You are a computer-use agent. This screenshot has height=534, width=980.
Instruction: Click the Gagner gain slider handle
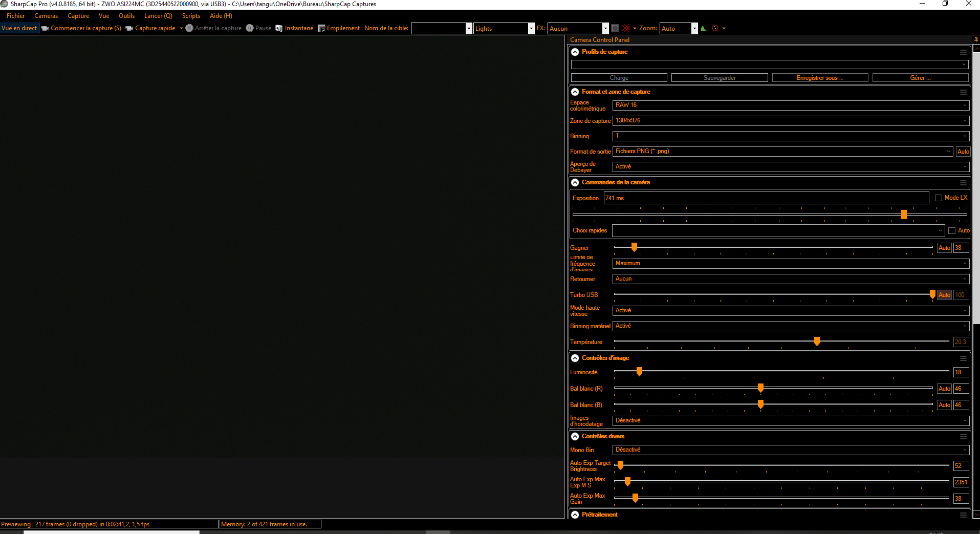point(634,247)
